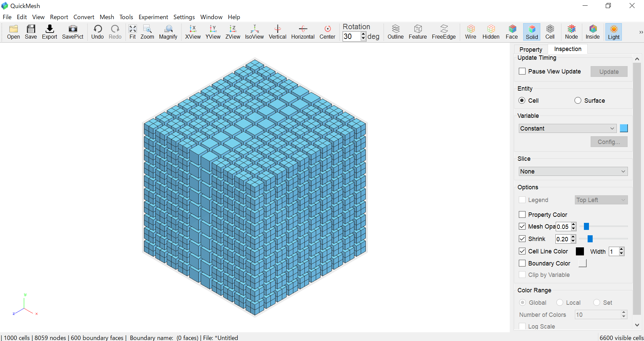Click the Shrink value input field

pos(563,239)
